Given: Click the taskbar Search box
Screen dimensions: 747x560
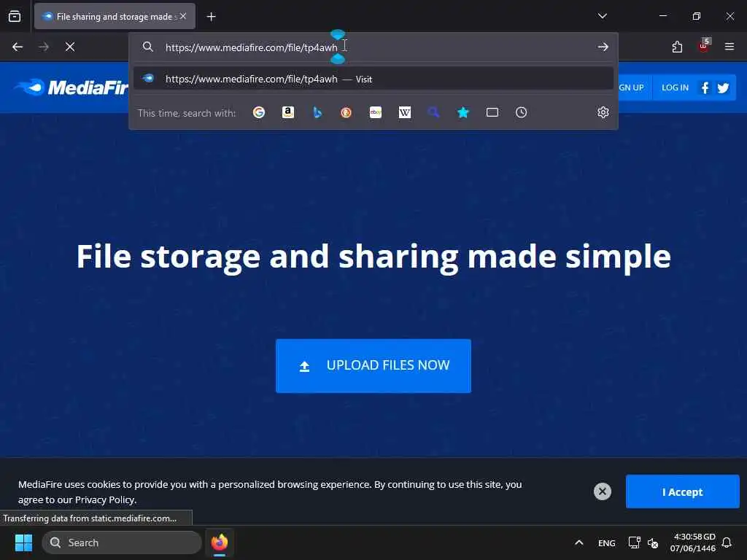Looking at the screenshot, I should tap(122, 542).
